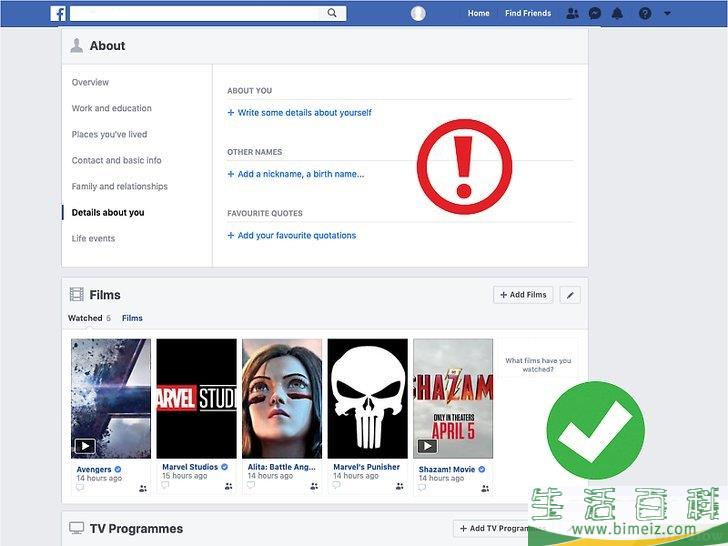
Task: Click comment icon under Marvel Studios
Action: click(165, 485)
